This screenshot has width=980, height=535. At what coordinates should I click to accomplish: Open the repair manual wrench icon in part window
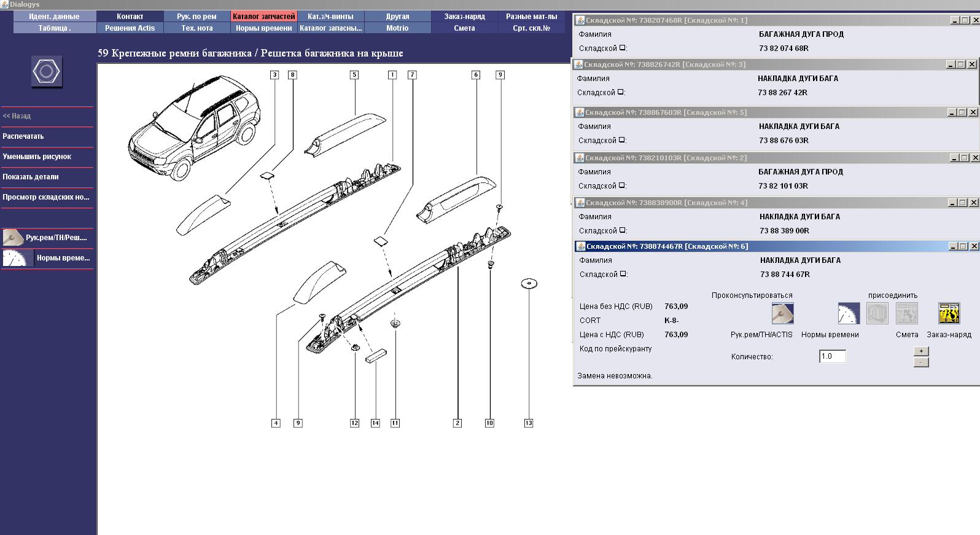(x=783, y=313)
